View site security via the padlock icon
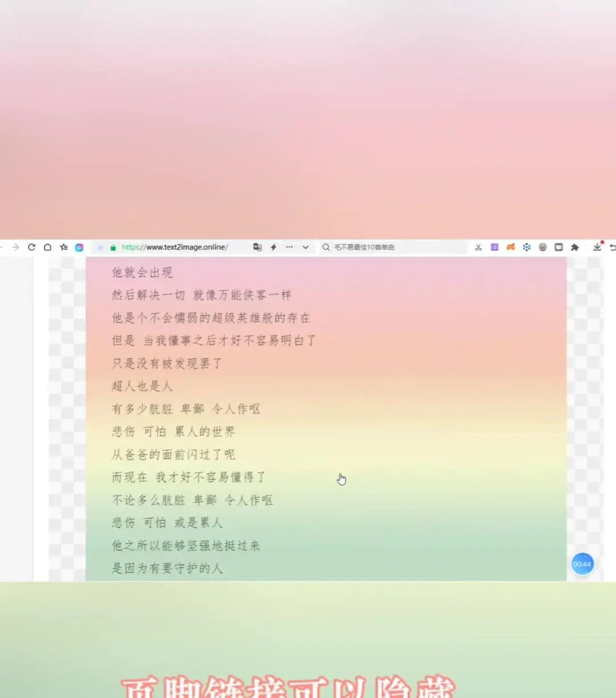 (112, 247)
